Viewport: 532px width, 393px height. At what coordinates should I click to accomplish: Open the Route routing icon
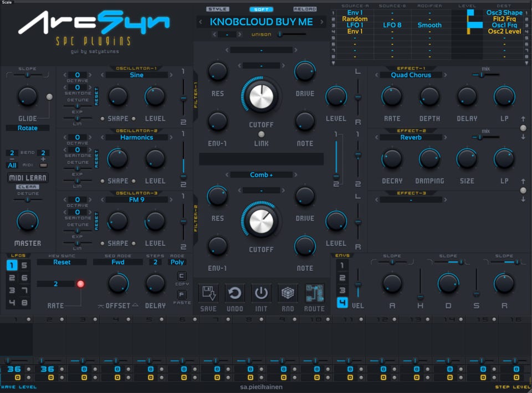click(x=315, y=293)
